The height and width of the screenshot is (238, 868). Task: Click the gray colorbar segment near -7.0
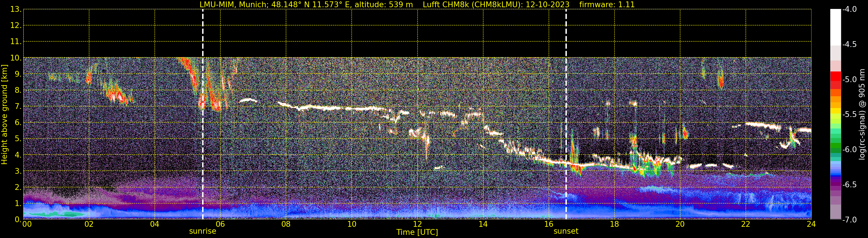pos(835,212)
